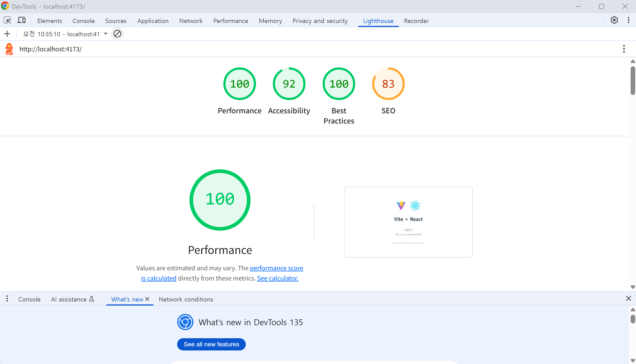
Task: Open DevTools settings gear
Action: pyautogui.click(x=614, y=20)
